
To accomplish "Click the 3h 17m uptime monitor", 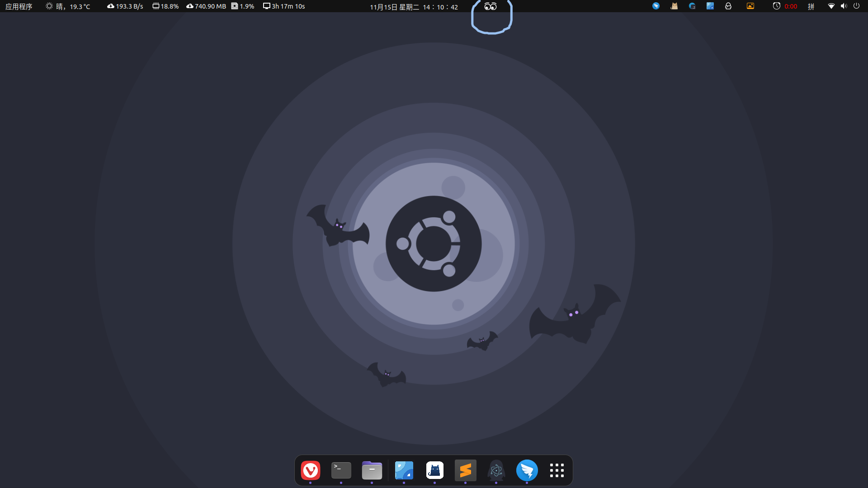I will 284,6.
